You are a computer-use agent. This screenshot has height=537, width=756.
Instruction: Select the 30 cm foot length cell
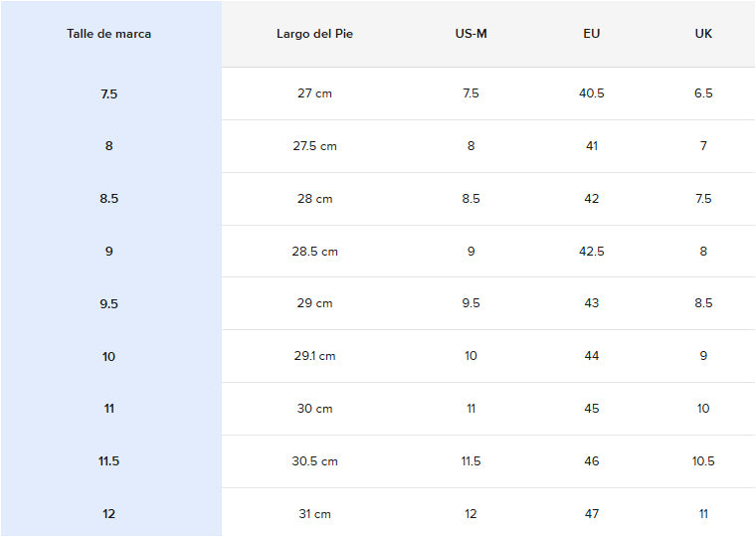(314, 409)
